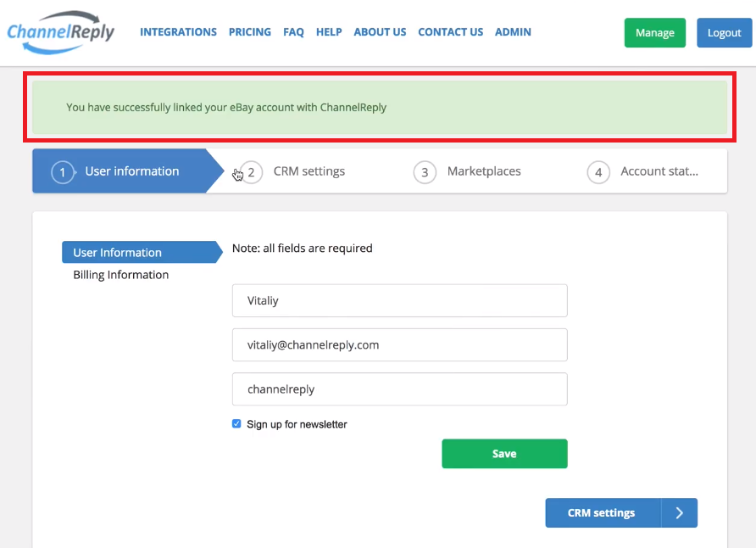Click the Manage button
The height and width of the screenshot is (548, 756).
click(x=655, y=33)
